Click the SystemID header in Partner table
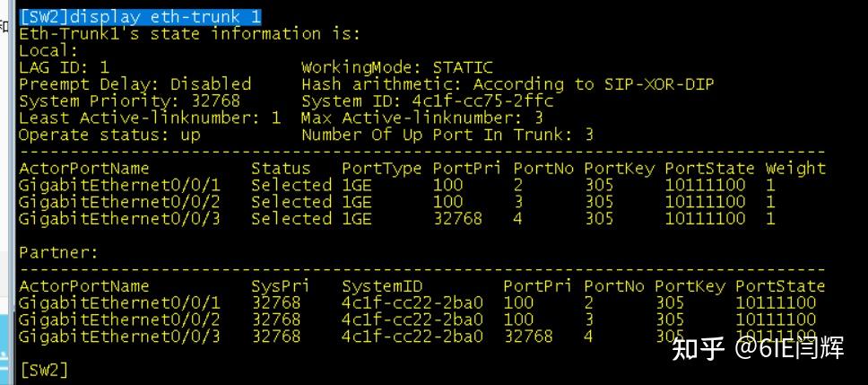The height and width of the screenshot is (385, 868). point(381,286)
